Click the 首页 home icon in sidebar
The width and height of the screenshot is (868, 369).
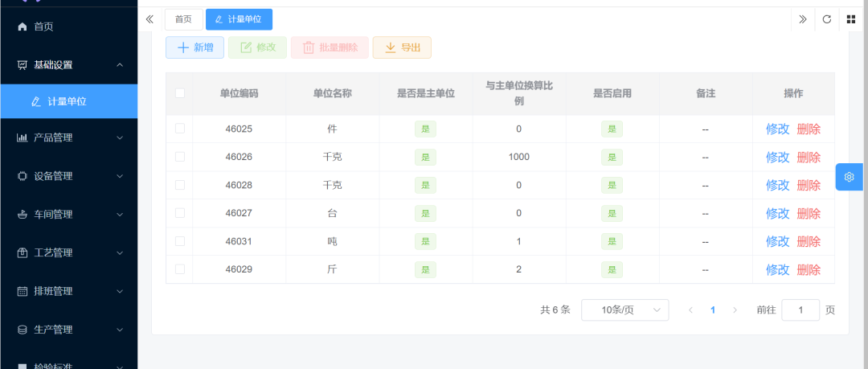click(x=23, y=27)
